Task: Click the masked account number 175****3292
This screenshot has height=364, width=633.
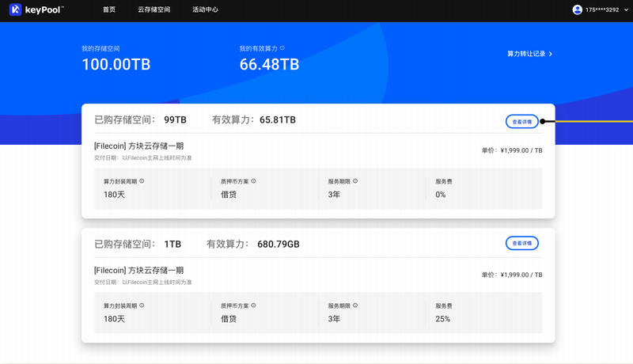Action: [x=602, y=9]
